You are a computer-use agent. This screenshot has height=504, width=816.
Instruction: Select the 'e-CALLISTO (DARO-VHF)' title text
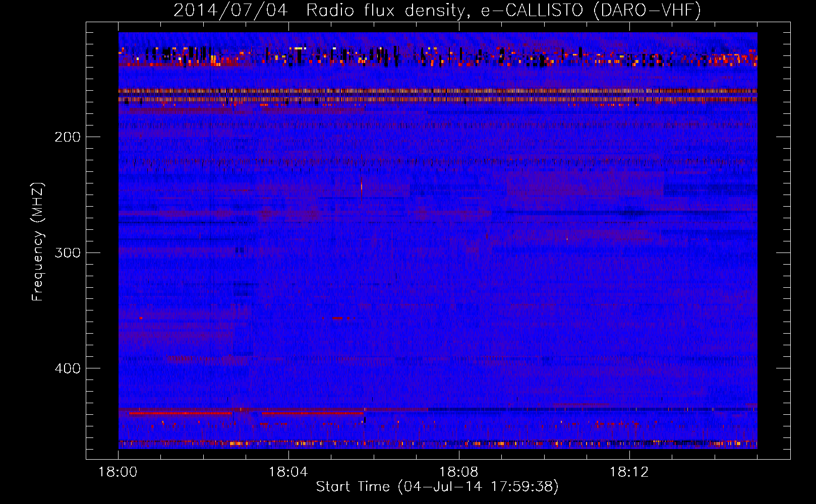click(x=591, y=10)
